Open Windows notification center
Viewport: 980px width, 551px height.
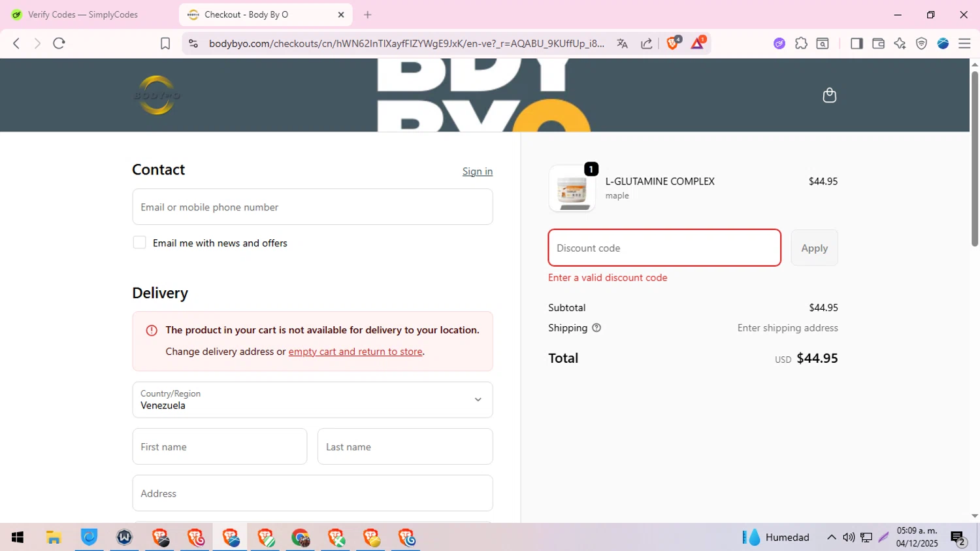958,538
